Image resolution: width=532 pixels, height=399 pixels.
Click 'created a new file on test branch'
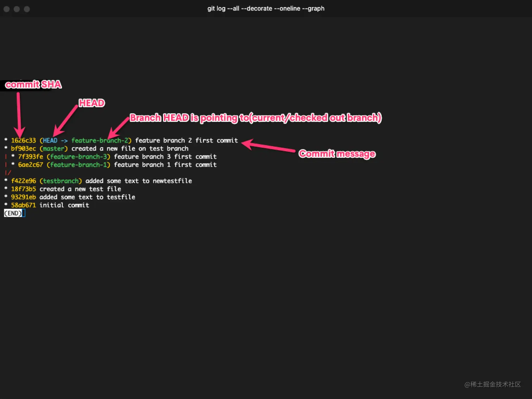[x=130, y=149]
